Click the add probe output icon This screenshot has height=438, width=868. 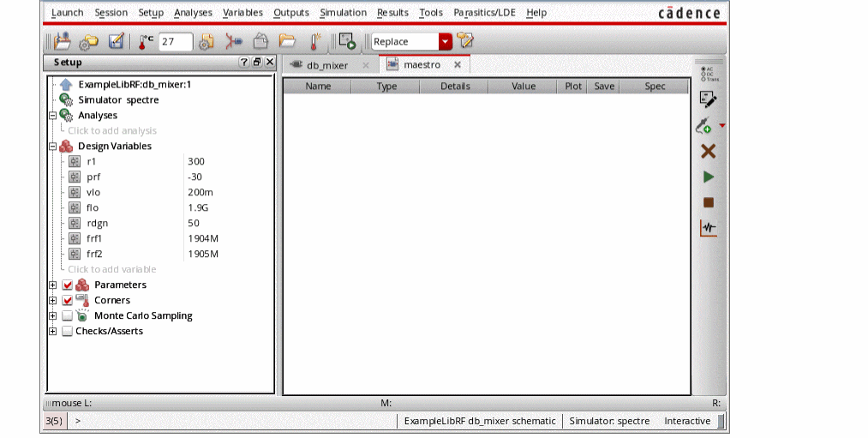(703, 126)
